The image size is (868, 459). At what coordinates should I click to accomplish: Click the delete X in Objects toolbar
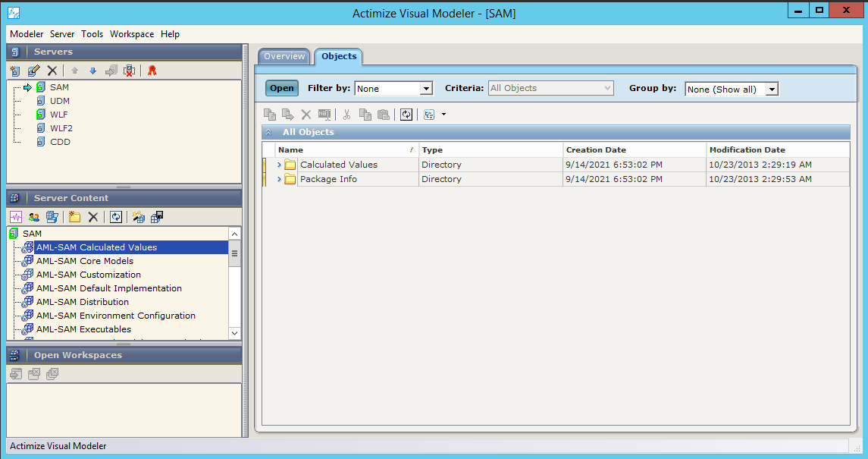pos(306,115)
